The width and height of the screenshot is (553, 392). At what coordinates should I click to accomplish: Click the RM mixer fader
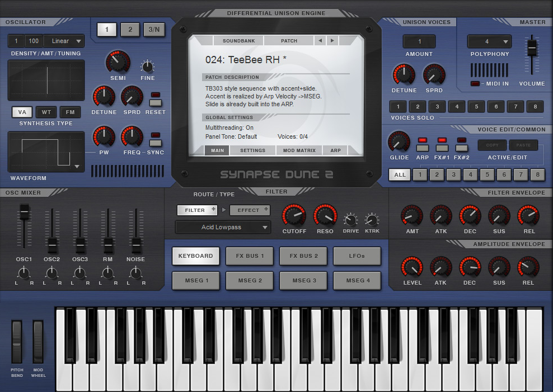tap(108, 245)
